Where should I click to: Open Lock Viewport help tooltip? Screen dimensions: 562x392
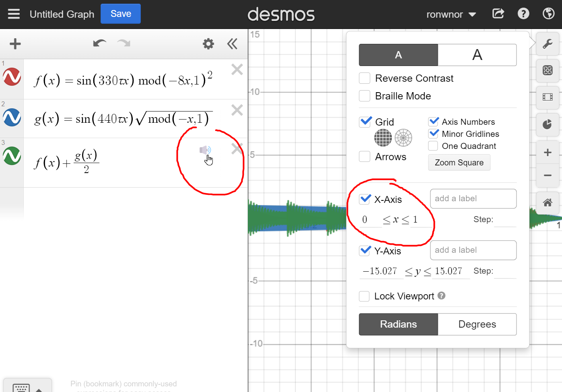[x=441, y=296]
